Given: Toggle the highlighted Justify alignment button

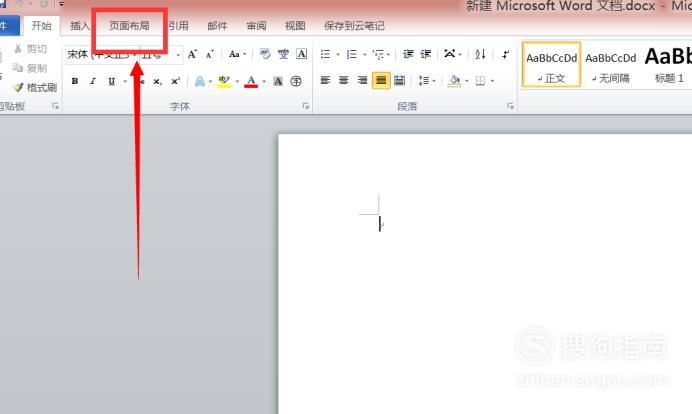Looking at the screenshot, I should 381,80.
